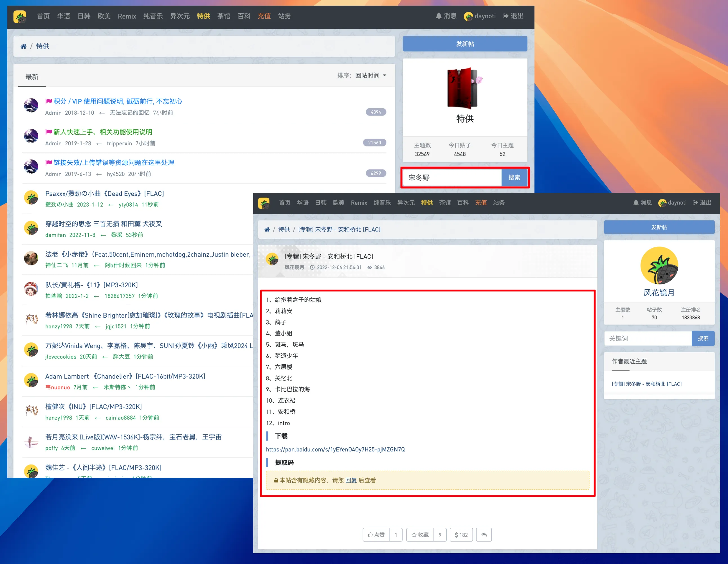Viewport: 728px width, 564px height.
Task: Open 充值 menu item in back window
Action: (264, 16)
